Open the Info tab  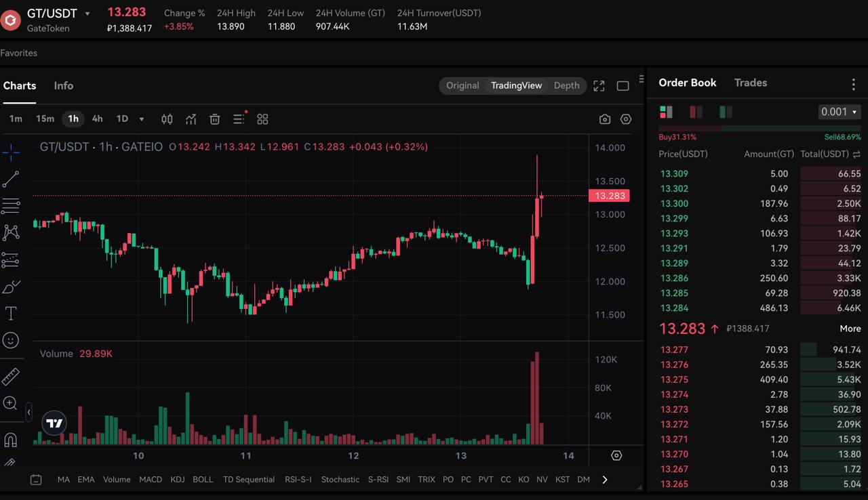click(64, 85)
